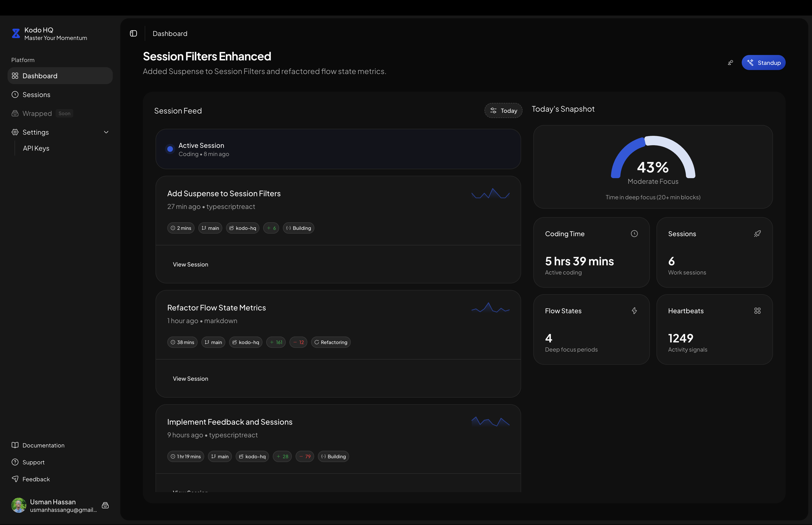Click the icon beside Usman Hassan's email

105,505
